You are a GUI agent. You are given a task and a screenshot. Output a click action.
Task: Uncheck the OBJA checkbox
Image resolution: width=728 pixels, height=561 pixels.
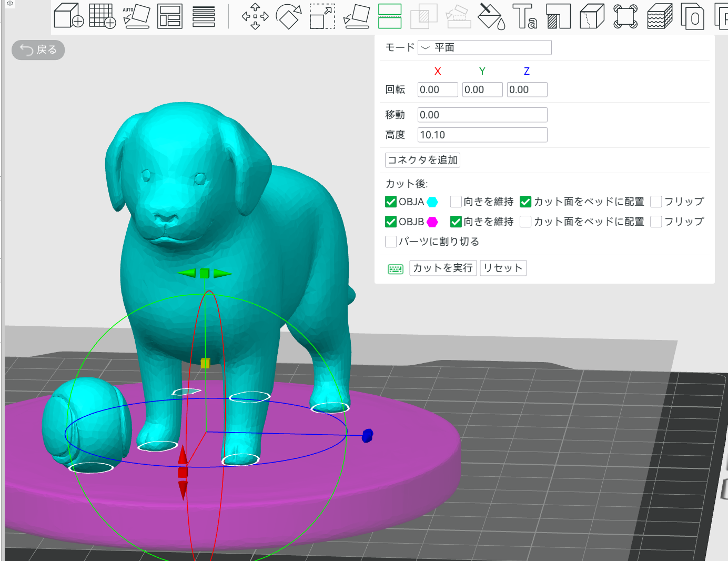[391, 202]
